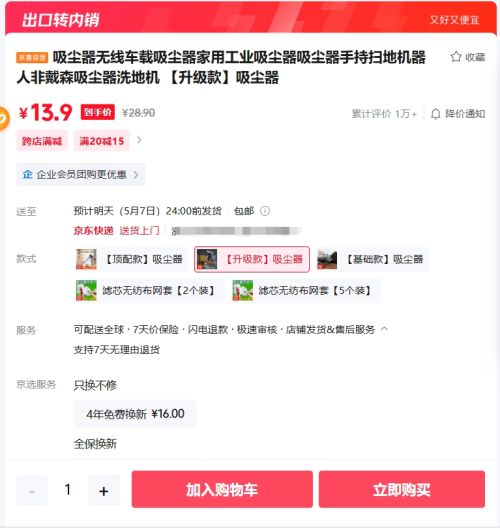500x528 pixels.
Task: Click the shipping info circle icon beside 包邮
Action: (265, 211)
